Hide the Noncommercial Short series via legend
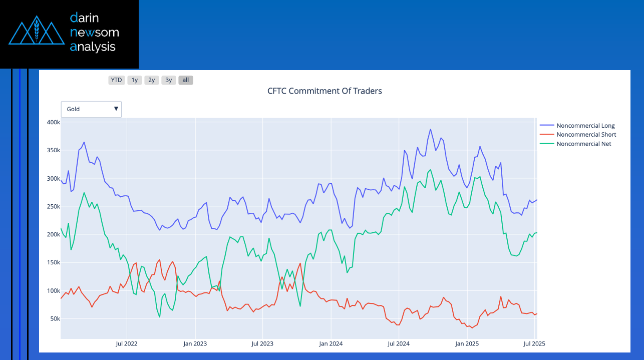The width and height of the screenshot is (644, 360). [x=586, y=135]
